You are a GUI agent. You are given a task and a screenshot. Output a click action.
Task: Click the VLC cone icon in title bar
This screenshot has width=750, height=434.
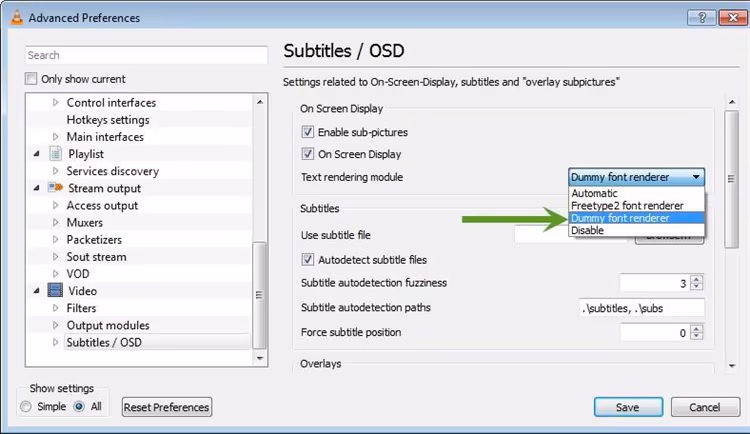click(17, 17)
